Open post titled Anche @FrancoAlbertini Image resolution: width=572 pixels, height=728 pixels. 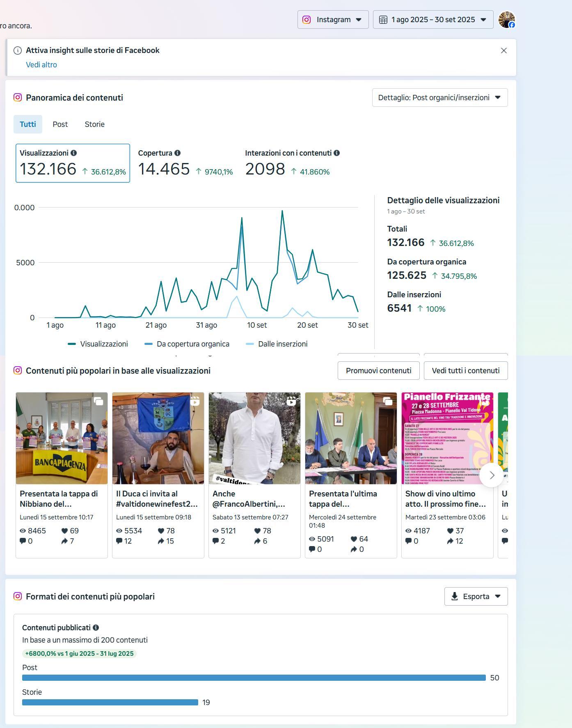click(249, 499)
